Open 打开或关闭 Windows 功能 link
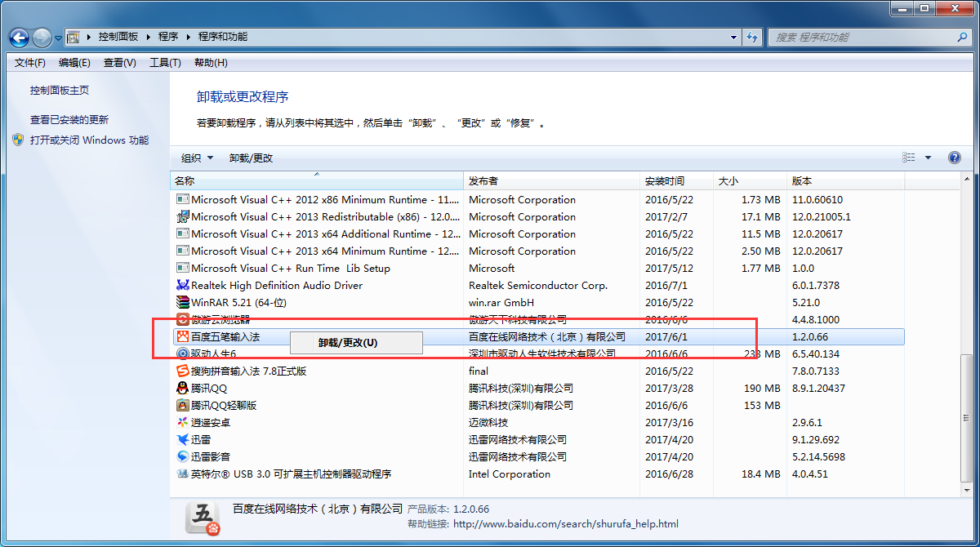Viewport: 980px width, 547px height. [x=89, y=140]
